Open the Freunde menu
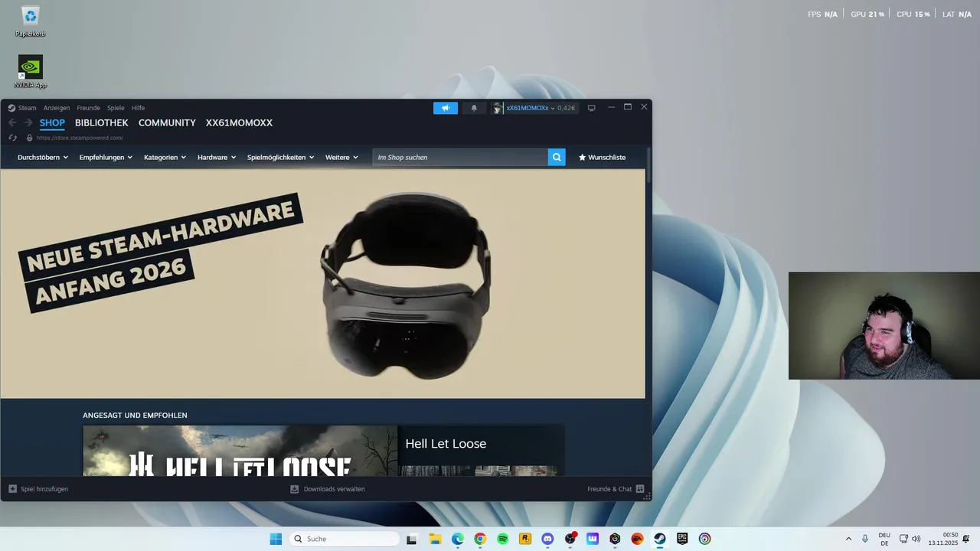980x551 pixels. (88, 108)
